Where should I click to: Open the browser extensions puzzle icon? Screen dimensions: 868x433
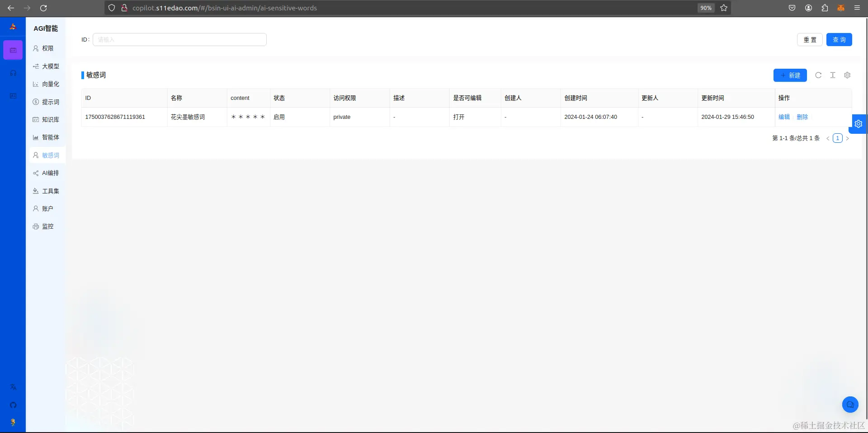click(825, 8)
